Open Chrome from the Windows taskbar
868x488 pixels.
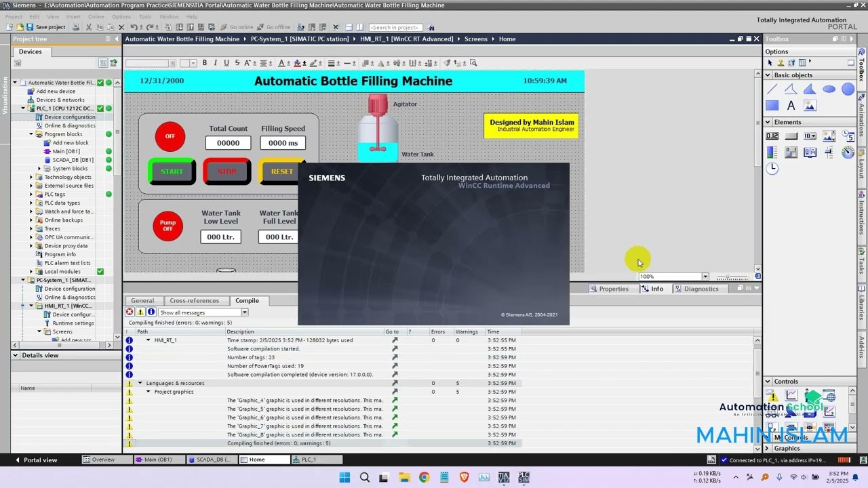coord(424,477)
